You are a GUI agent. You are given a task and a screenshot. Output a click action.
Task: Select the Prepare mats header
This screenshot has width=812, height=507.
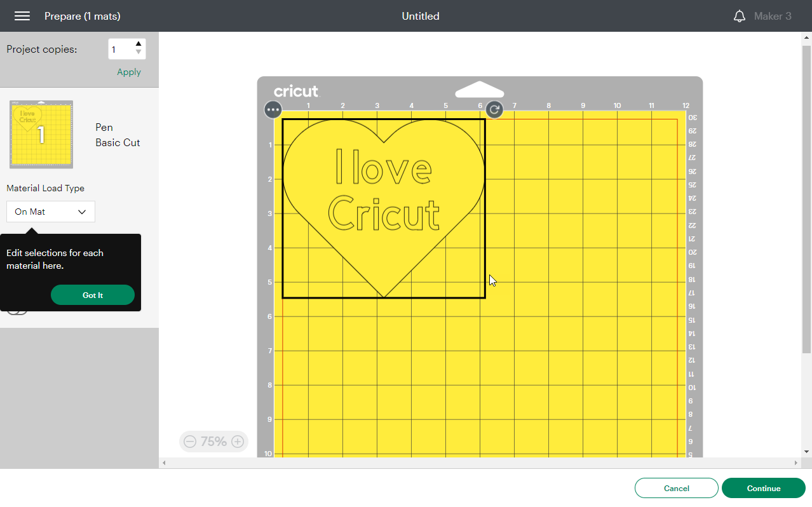[x=82, y=16]
